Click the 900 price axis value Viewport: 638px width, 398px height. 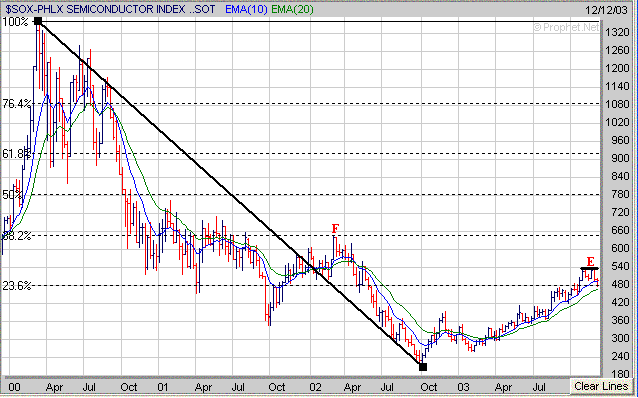click(x=620, y=158)
